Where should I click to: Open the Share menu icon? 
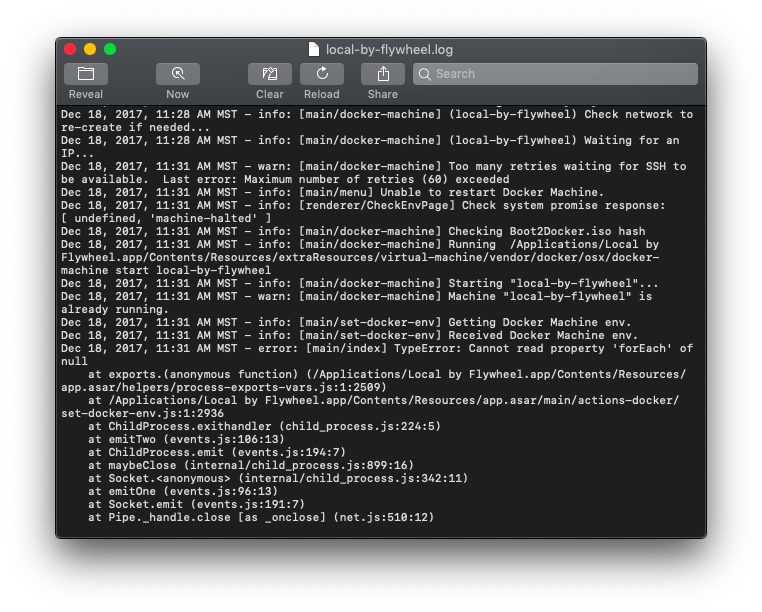(x=383, y=74)
